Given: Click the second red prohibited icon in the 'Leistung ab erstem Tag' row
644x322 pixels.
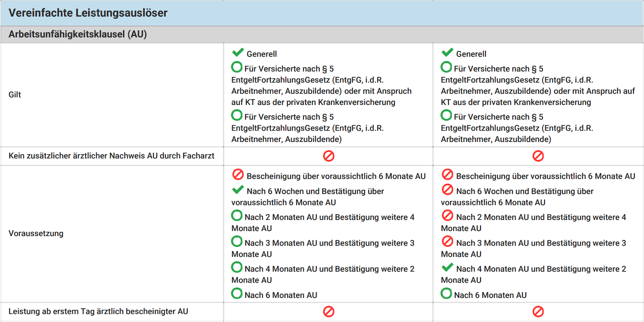Looking at the screenshot, I should (538, 312).
